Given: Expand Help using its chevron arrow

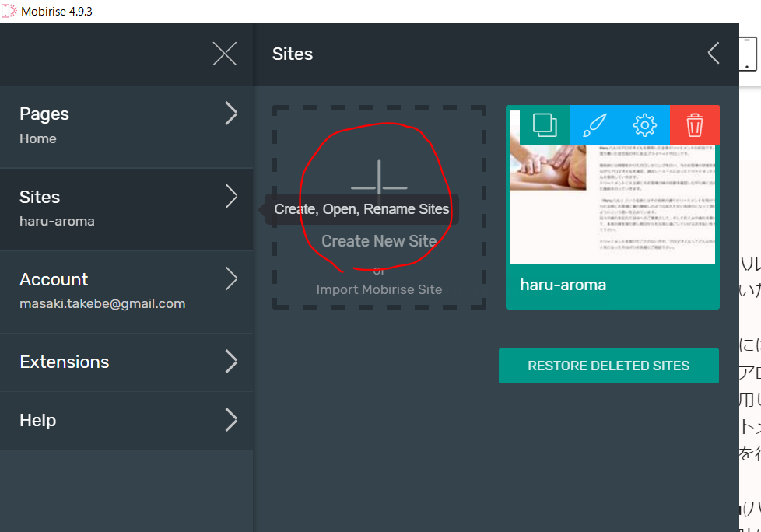Looking at the screenshot, I should coord(232,420).
